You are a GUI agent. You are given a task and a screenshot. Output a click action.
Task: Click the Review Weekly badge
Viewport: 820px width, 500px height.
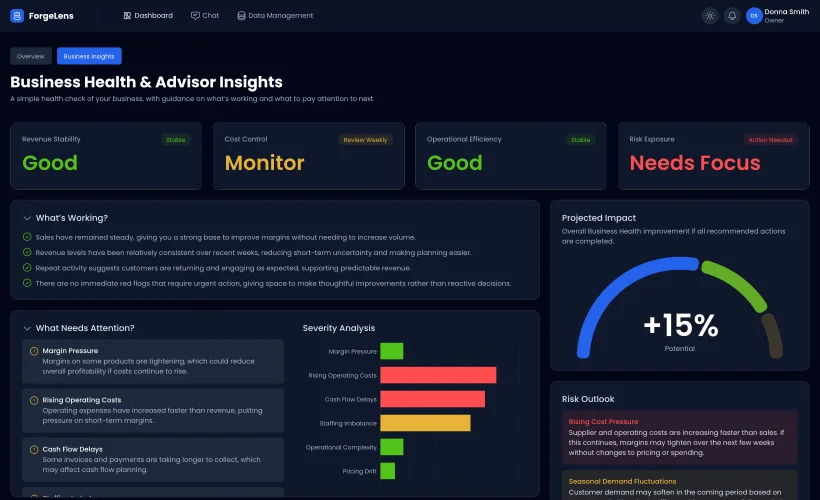(366, 140)
